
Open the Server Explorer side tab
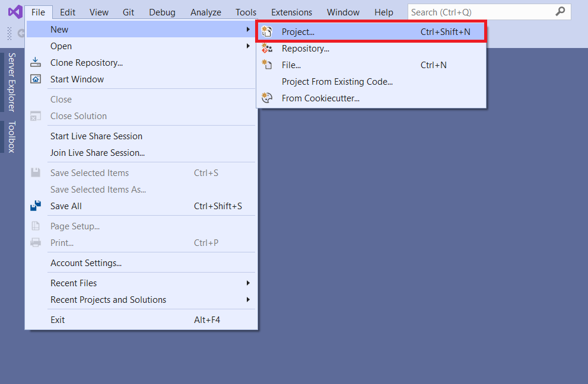click(x=11, y=82)
